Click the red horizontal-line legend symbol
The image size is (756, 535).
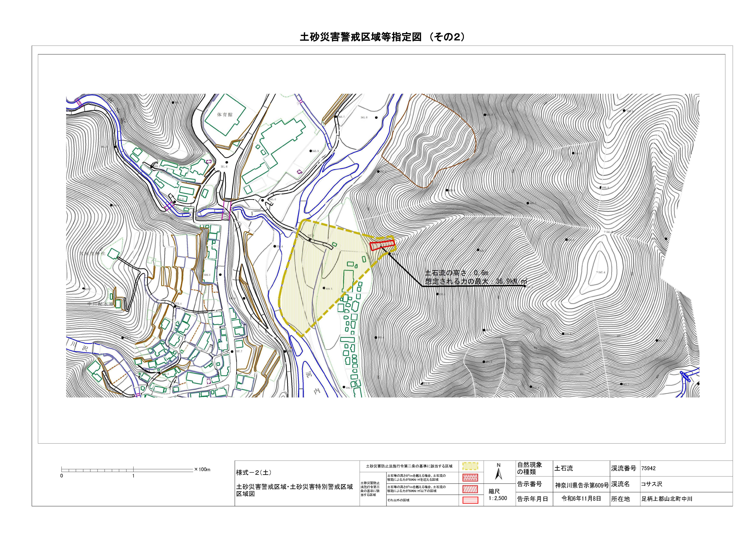click(x=470, y=500)
